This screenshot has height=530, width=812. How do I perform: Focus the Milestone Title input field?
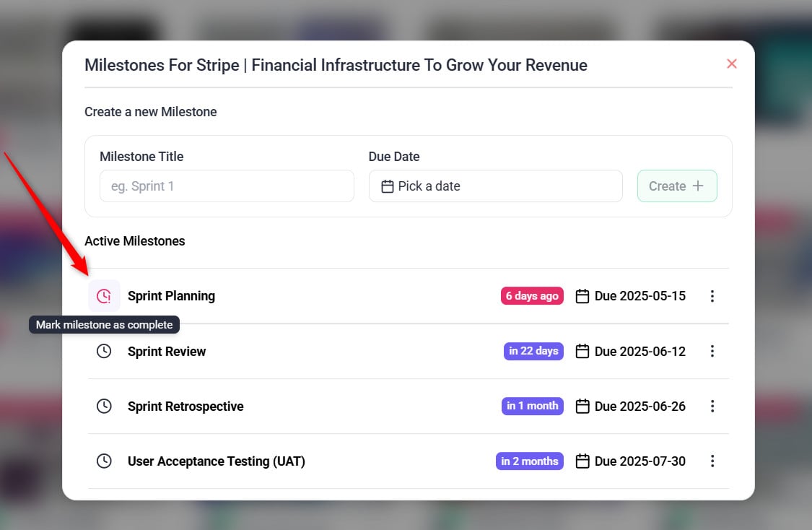coord(227,186)
